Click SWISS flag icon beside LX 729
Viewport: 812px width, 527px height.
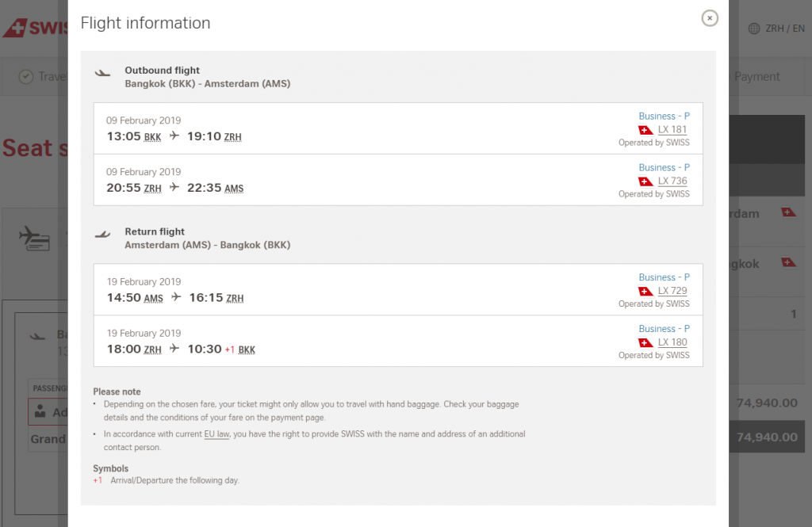tap(645, 291)
